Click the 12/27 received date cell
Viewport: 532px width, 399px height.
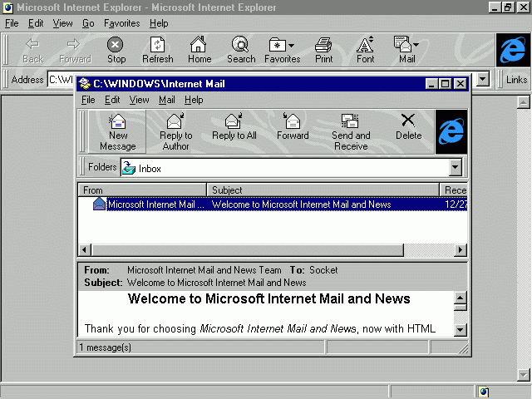click(x=456, y=204)
